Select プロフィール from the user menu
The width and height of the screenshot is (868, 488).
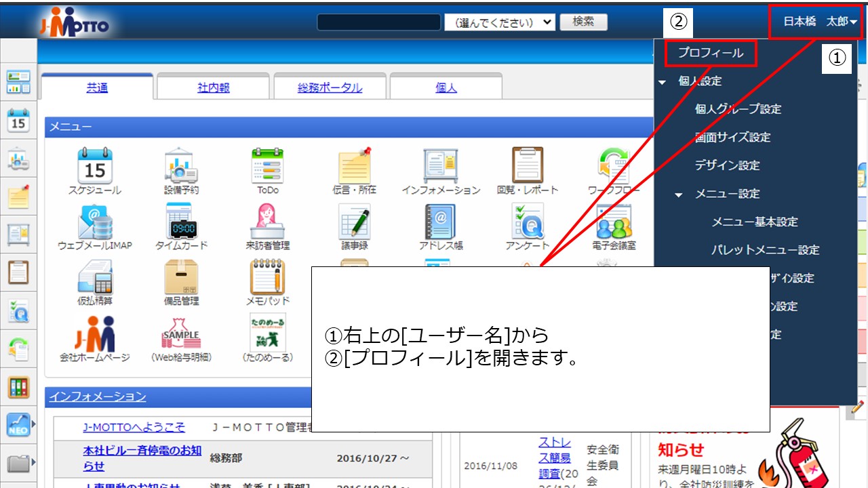[x=711, y=53]
